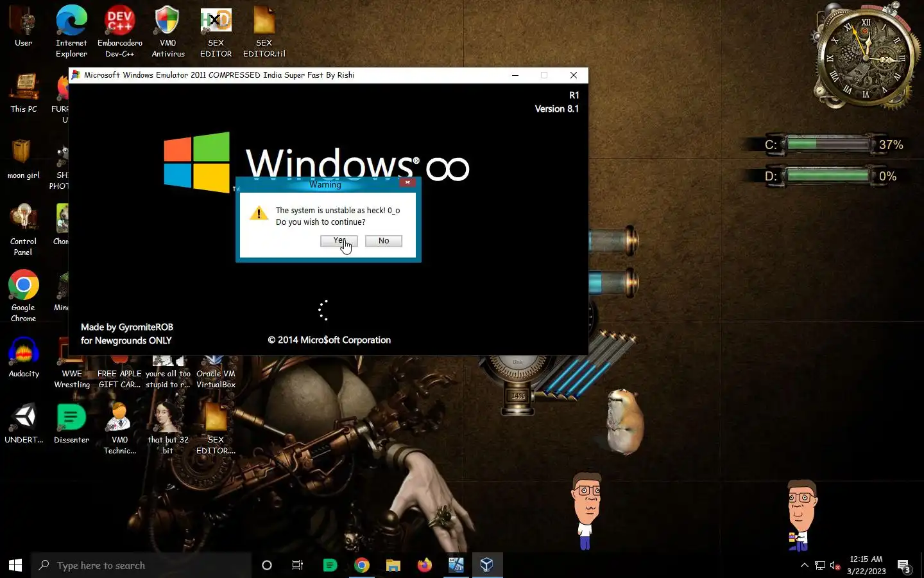Screen dimensions: 924x578
Task: Select VMO Technic... desktop icon
Action: point(120,428)
